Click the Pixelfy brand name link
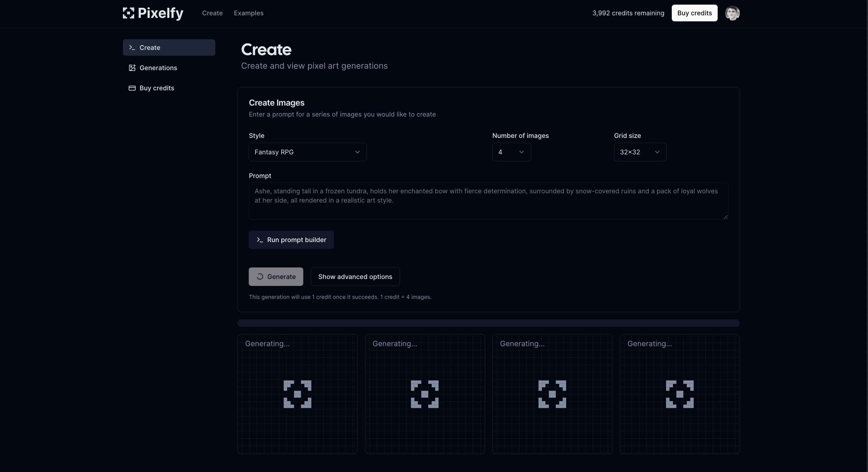This screenshot has height=472, width=868. [x=160, y=13]
